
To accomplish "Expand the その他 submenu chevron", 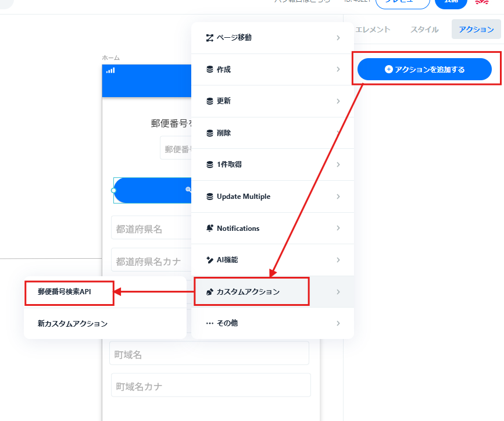I will tap(338, 323).
